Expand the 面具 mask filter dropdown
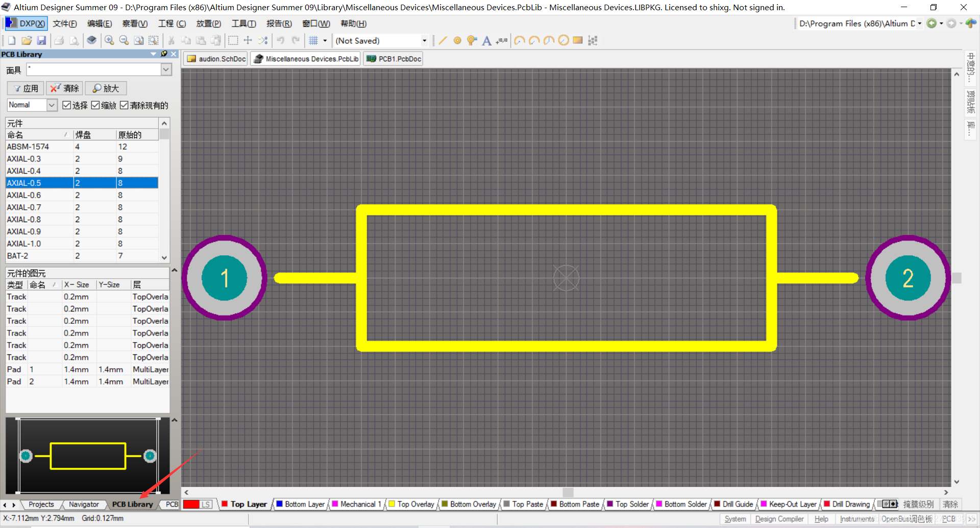980x528 pixels. [166, 69]
